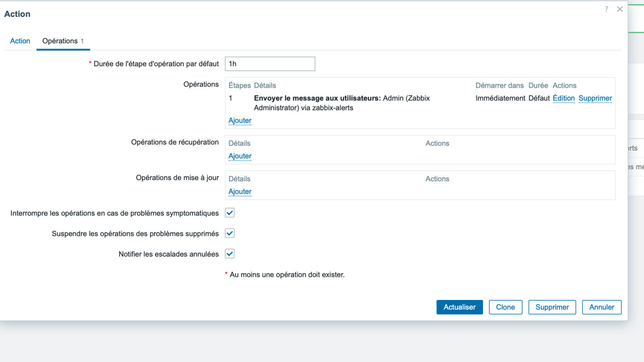Image resolution: width=644 pixels, height=362 pixels.
Task: Click the 'Envoyer le message aux utilisateurs' operation text
Action: tap(317, 98)
